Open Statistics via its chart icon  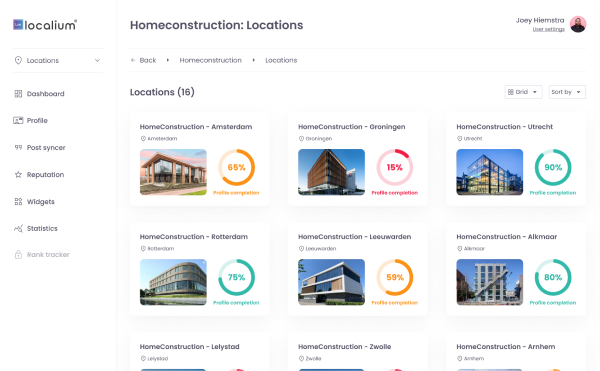18,228
